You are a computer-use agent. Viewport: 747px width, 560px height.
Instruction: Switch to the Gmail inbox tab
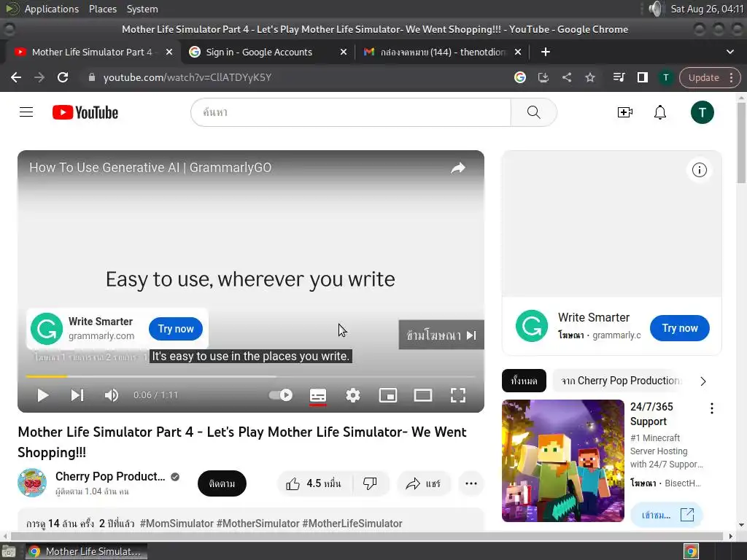(x=442, y=52)
